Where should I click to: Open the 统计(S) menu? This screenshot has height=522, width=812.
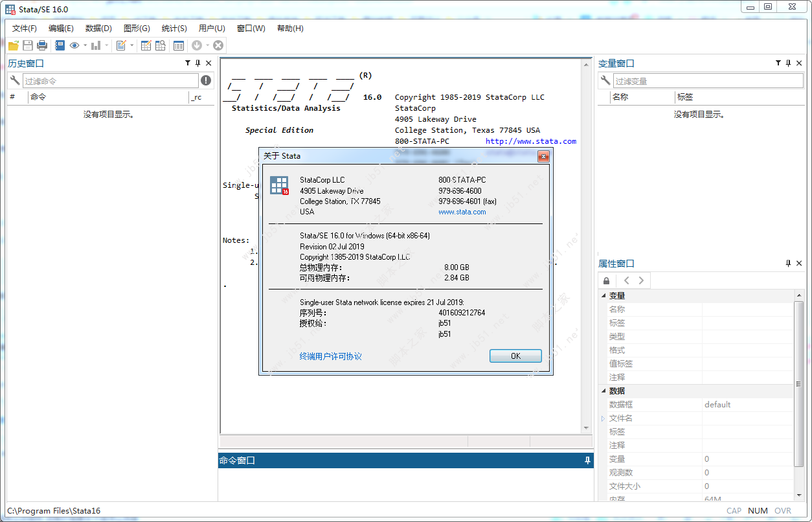coord(174,28)
